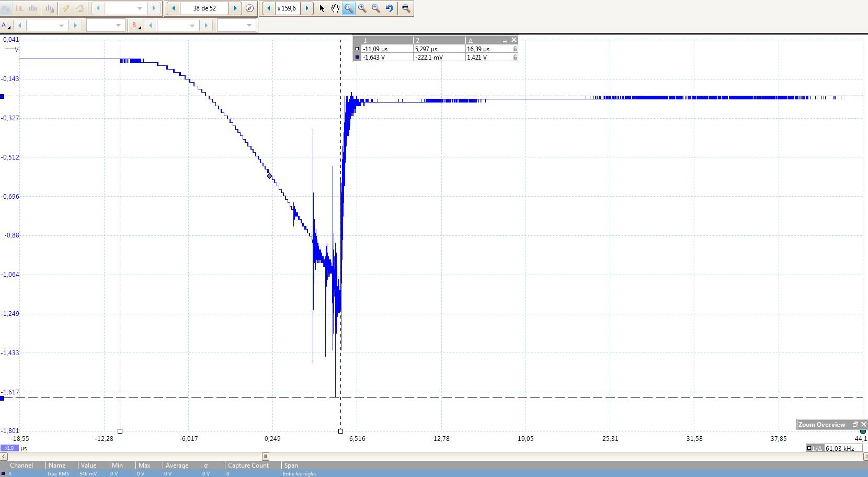868x477 pixels.
Task: Open Channel A options menu
Action: tap(6, 26)
